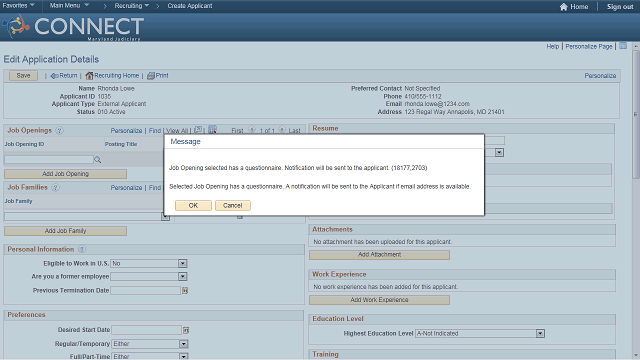Click the Job Opening ID input field
This screenshot has height=360, width=640.
(49, 160)
